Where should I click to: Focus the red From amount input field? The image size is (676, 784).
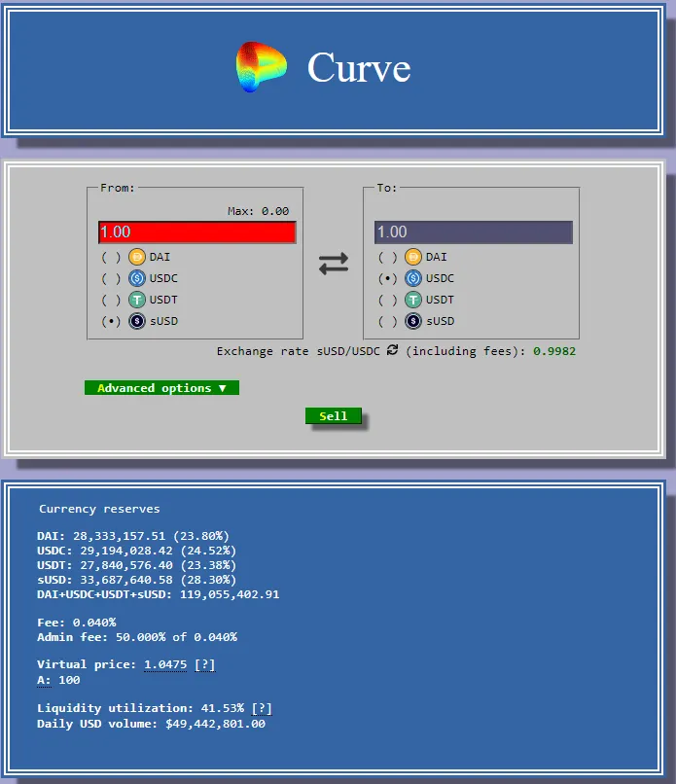point(197,232)
